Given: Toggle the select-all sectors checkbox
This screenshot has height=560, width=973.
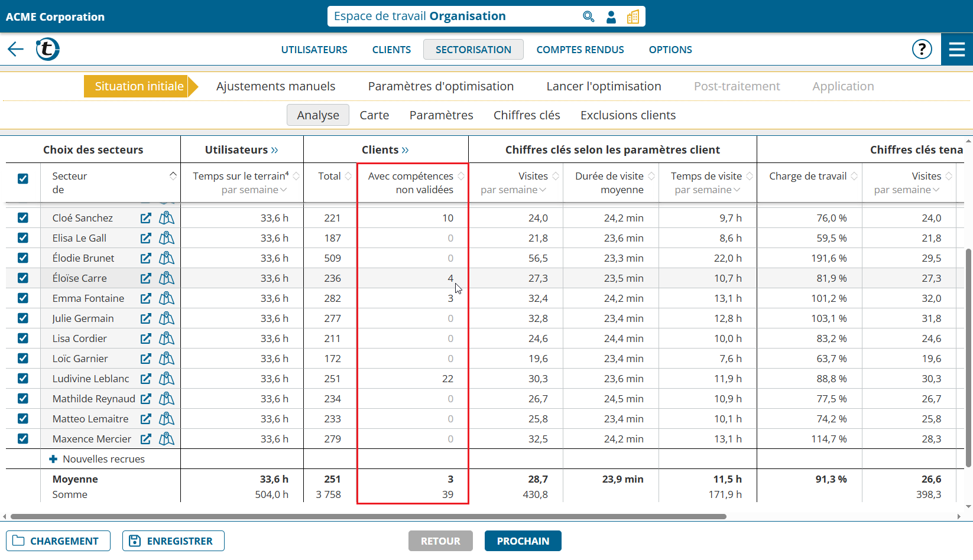Looking at the screenshot, I should [x=23, y=178].
